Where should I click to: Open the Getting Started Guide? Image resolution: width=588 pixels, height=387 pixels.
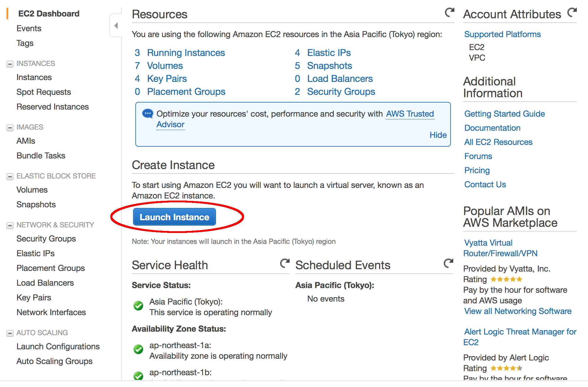click(x=505, y=114)
